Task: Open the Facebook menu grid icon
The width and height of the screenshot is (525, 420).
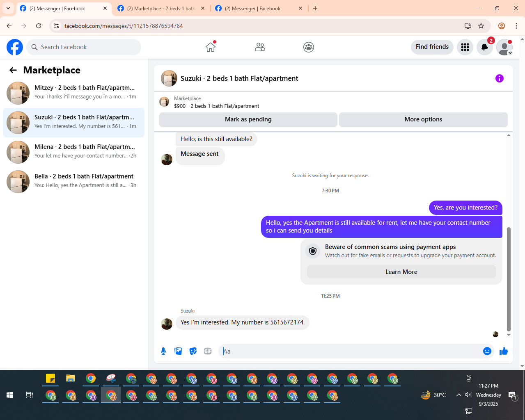Action: [465, 47]
